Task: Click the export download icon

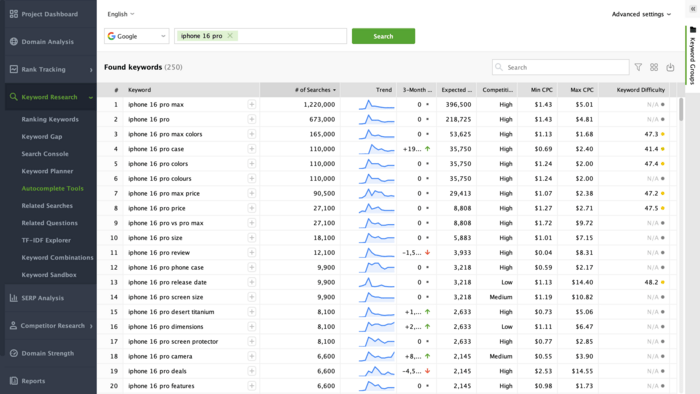Action: coord(670,67)
